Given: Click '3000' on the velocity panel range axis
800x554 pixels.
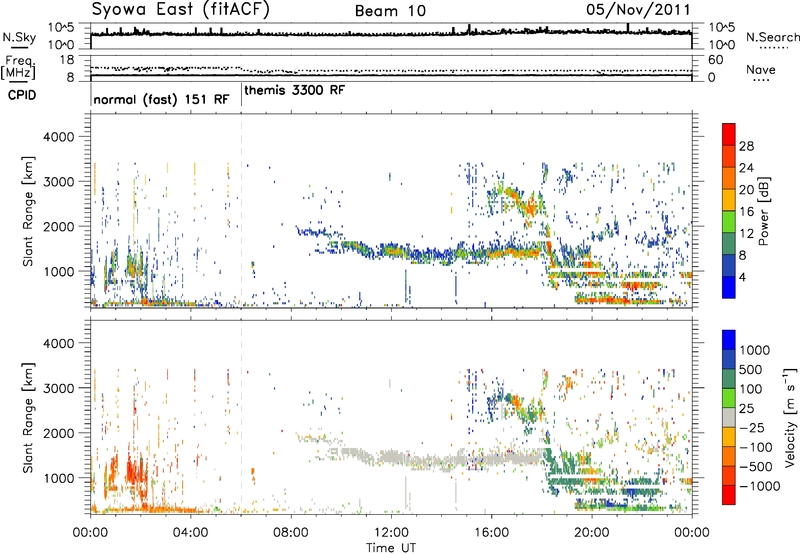Looking at the screenshot, I should 58,388.
